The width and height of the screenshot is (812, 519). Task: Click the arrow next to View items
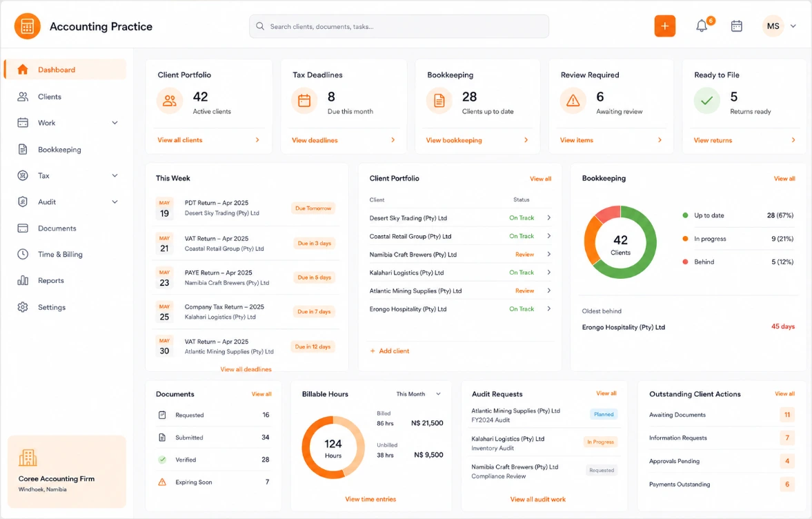pos(660,140)
